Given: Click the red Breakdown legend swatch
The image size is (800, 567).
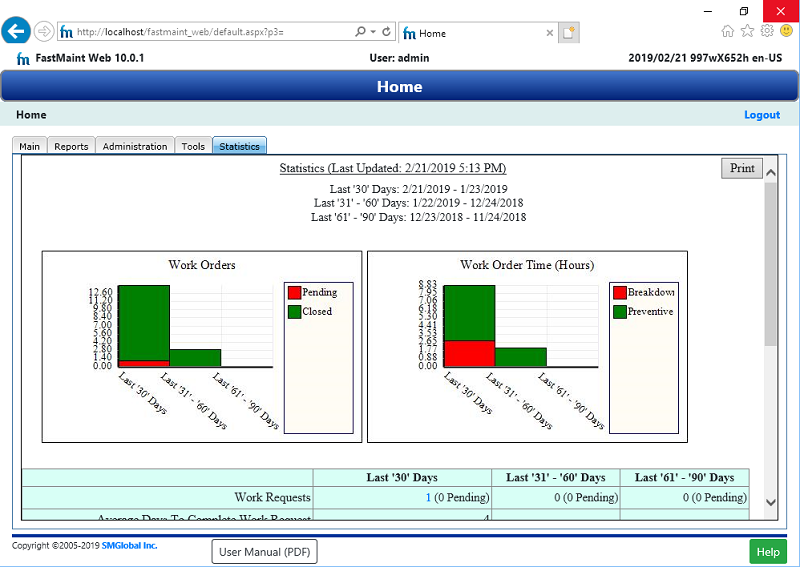Looking at the screenshot, I should (620, 292).
